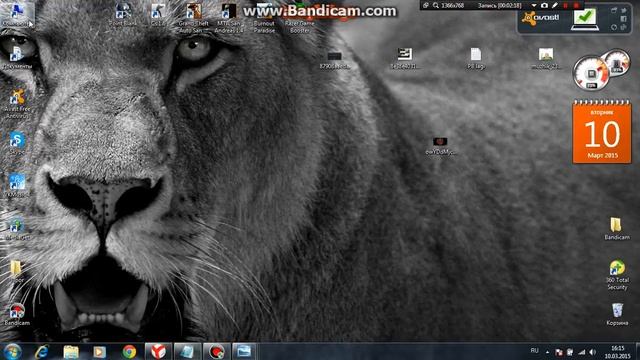Open the red-black image file in desktop center
Image resolution: width=640 pixels, height=360 pixels.
tap(440, 146)
